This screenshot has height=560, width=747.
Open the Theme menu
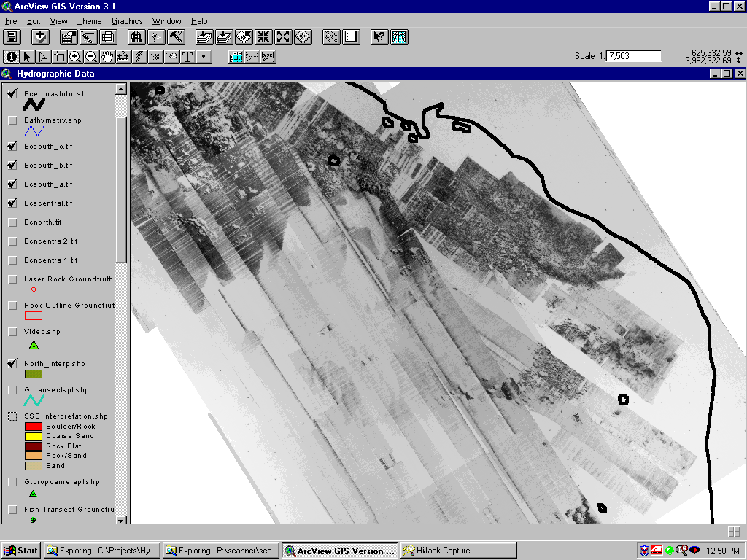coord(90,21)
